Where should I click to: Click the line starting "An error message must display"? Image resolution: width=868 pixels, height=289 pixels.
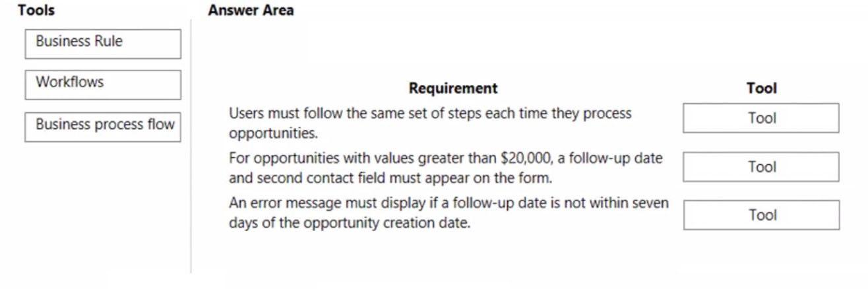tap(448, 203)
